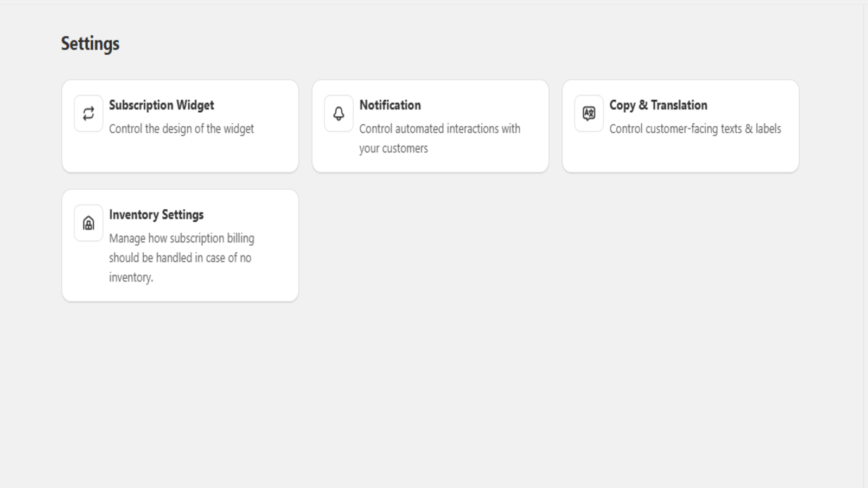
Task: Click the Inventory Settings warehouse icon
Action: (x=88, y=223)
